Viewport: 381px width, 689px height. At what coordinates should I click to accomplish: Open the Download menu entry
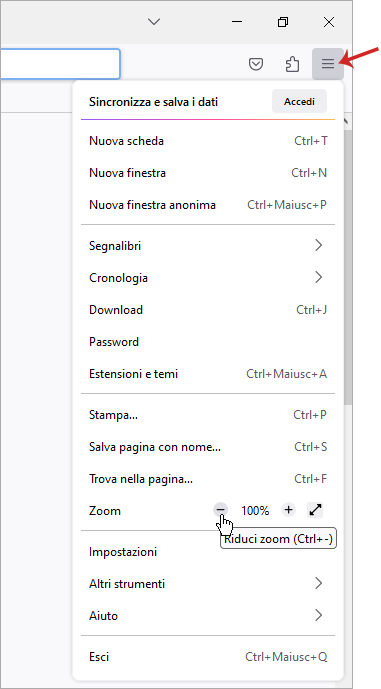pyautogui.click(x=208, y=310)
